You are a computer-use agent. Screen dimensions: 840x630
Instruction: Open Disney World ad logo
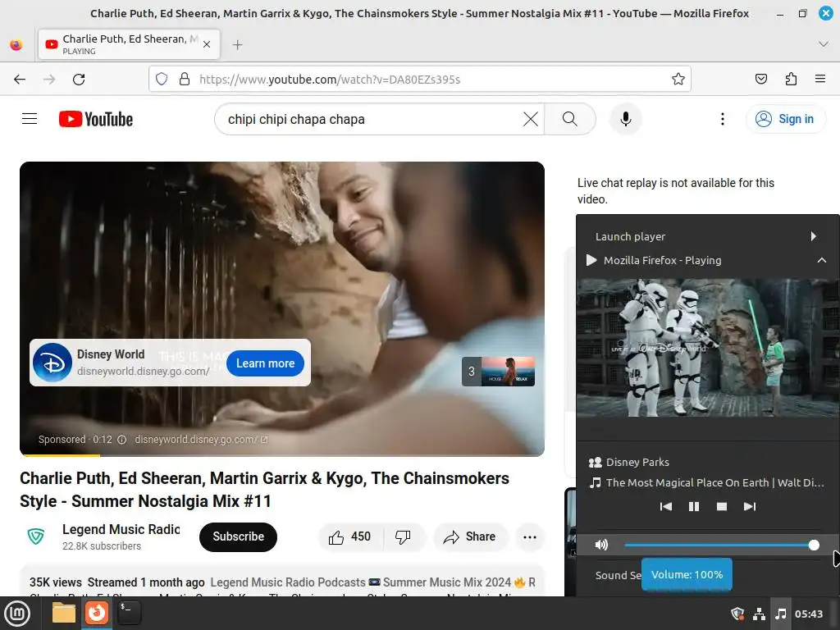point(52,363)
